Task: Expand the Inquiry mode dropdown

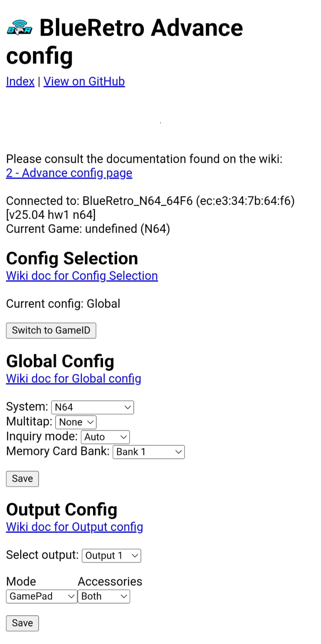Action: [x=105, y=437]
